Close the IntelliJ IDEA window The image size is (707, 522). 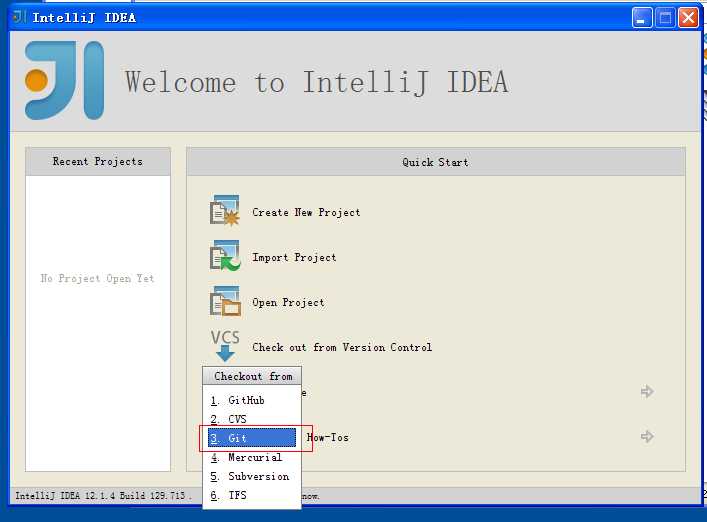(689, 18)
